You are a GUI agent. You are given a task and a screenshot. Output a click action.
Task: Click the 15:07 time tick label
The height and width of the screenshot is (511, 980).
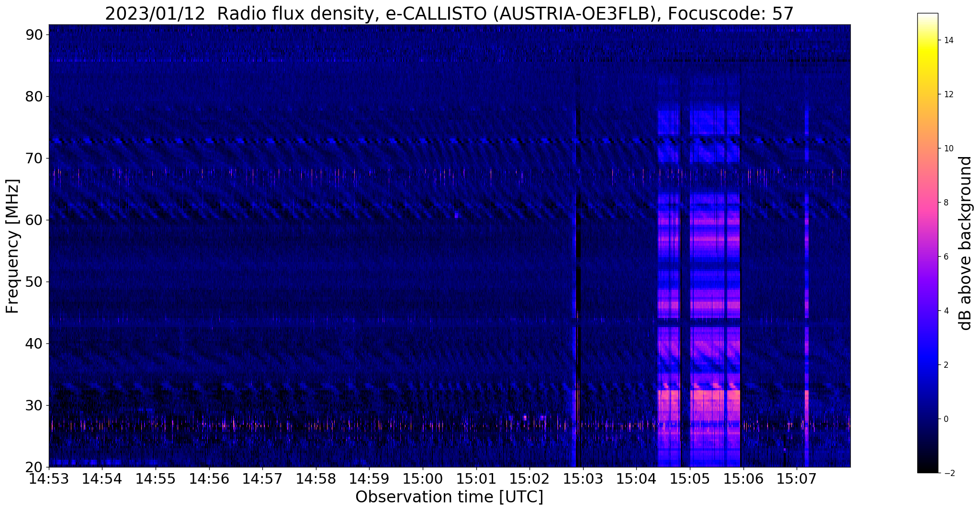tap(796, 478)
